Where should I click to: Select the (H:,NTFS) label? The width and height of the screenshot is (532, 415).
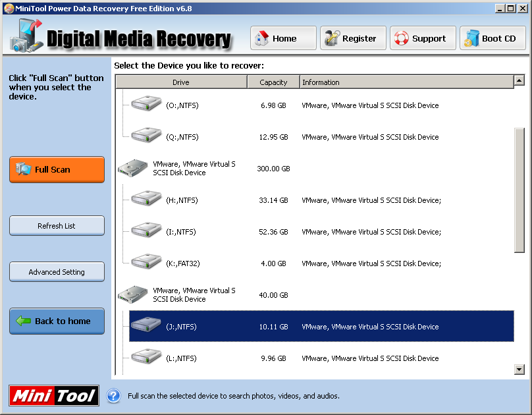(x=182, y=200)
